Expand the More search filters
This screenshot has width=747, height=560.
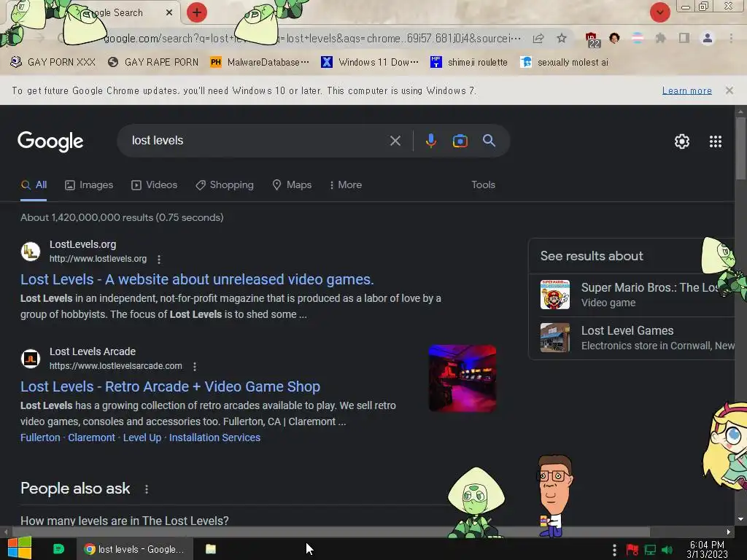(x=346, y=184)
